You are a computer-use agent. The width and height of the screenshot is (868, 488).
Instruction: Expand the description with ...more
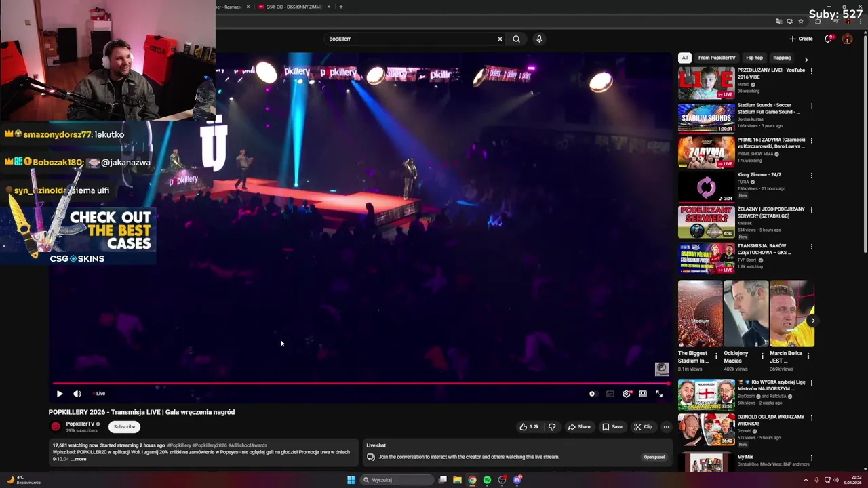click(79, 459)
